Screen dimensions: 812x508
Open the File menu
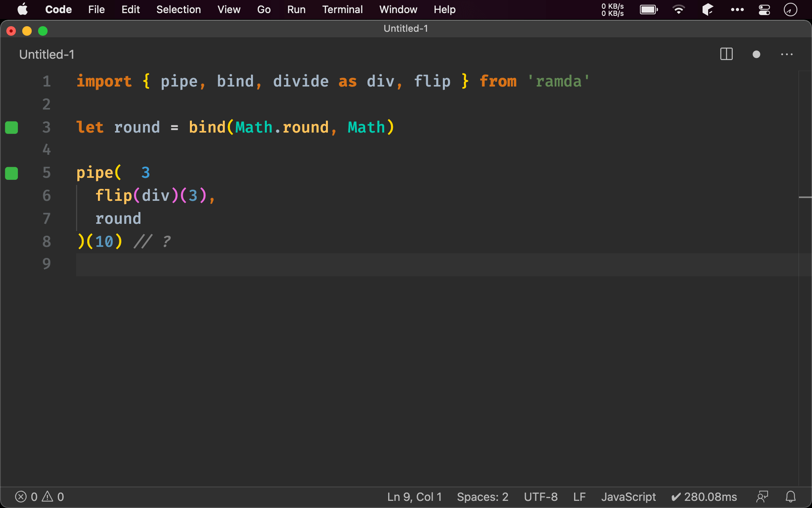click(95, 10)
